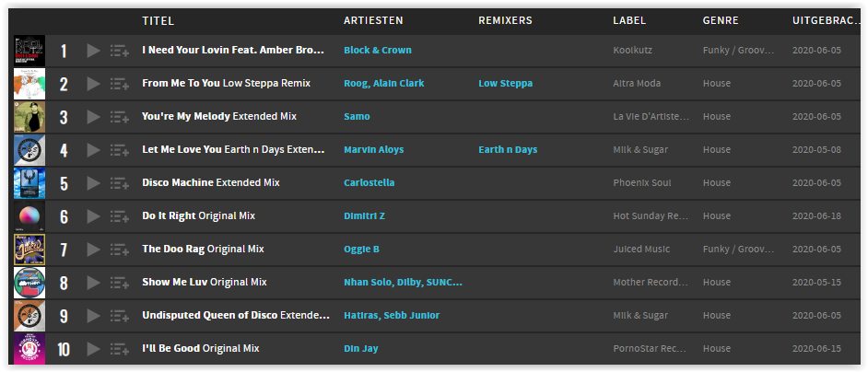Play Disco Machine Extended Mix
The width and height of the screenshot is (868, 372).
coord(94,183)
